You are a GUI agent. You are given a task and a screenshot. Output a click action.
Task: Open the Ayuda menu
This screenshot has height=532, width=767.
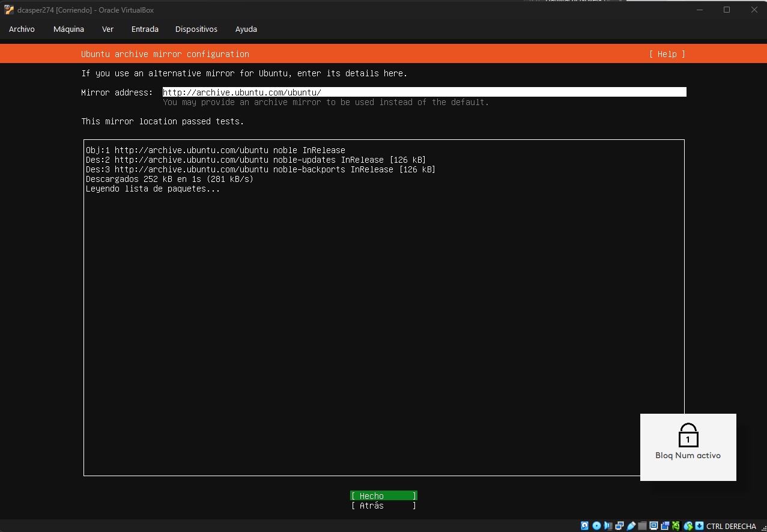(x=246, y=29)
